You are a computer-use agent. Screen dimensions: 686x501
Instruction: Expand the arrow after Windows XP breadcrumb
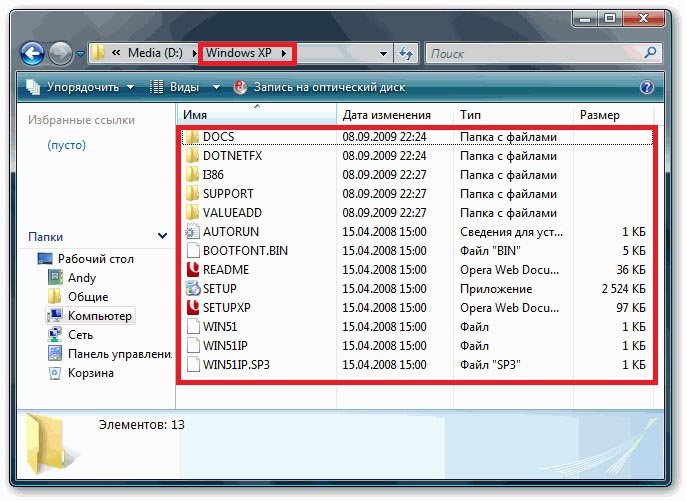coord(284,54)
